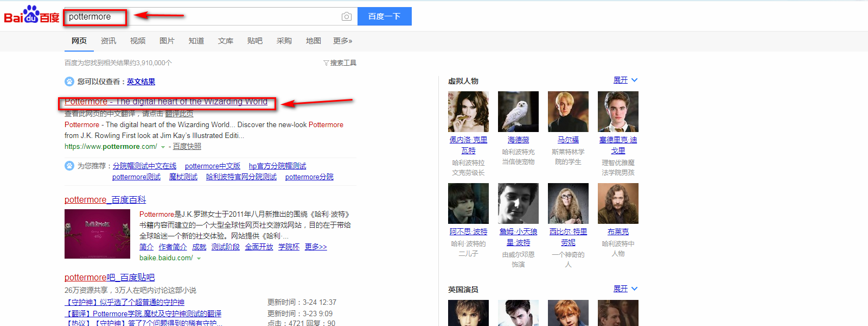Expand the 更多» menu
868x326 pixels.
[x=343, y=41]
